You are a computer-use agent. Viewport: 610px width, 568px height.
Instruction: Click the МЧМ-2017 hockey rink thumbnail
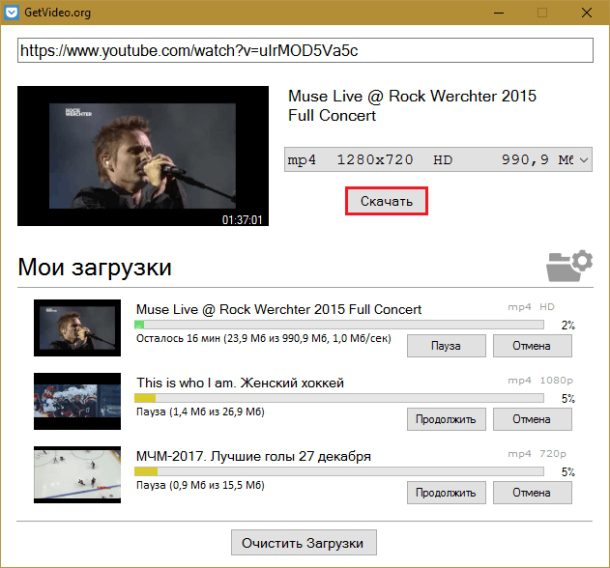(x=77, y=475)
